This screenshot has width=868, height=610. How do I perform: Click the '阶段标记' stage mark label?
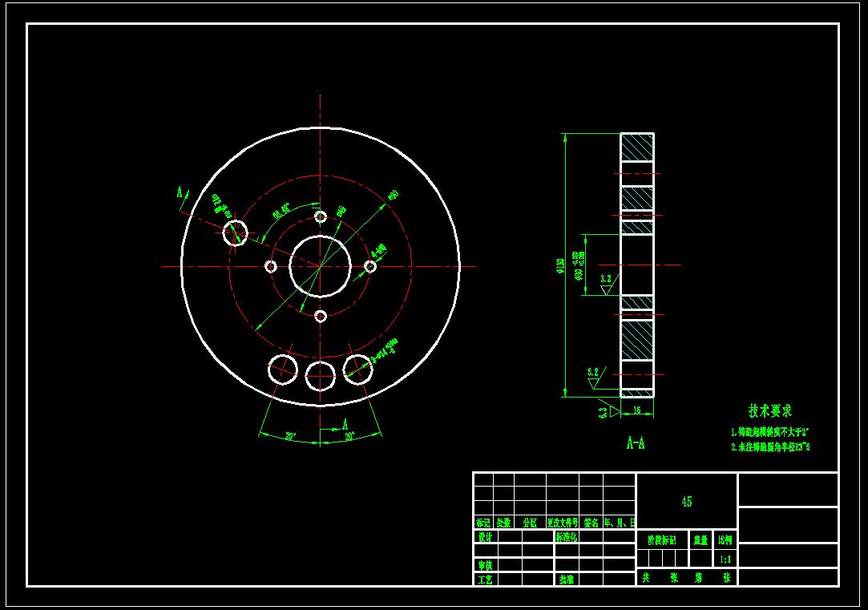click(x=662, y=540)
